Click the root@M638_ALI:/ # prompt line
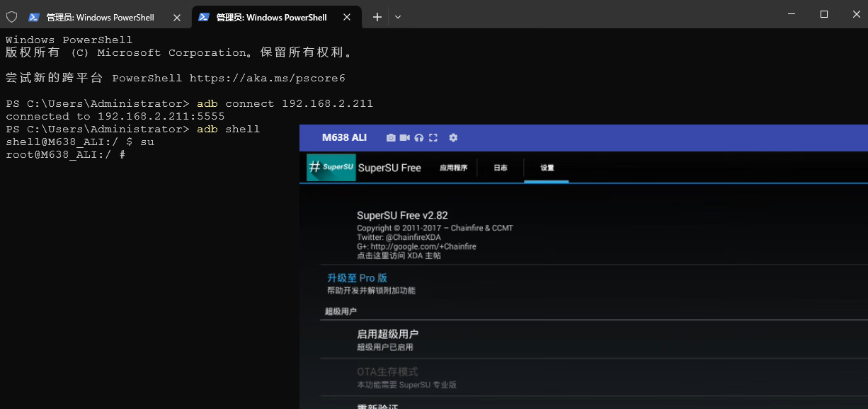This screenshot has width=868, height=409. (x=66, y=154)
